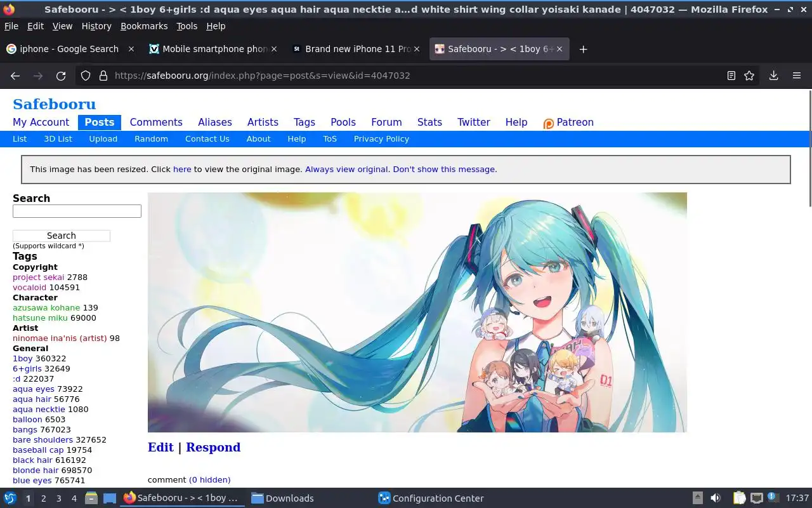
Task: Click 'here' to view original image
Action: click(182, 170)
